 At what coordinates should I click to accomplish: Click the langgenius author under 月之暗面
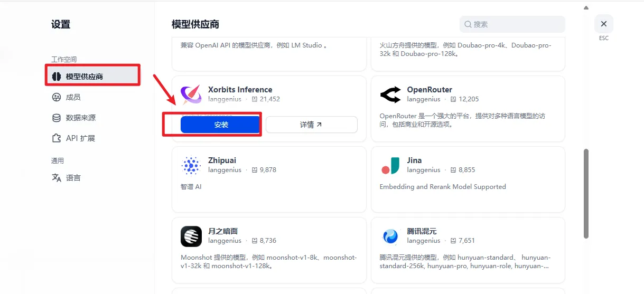point(225,241)
